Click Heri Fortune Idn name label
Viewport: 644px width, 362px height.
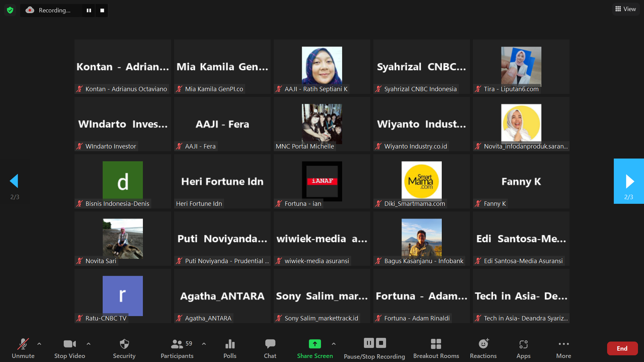pos(199,203)
